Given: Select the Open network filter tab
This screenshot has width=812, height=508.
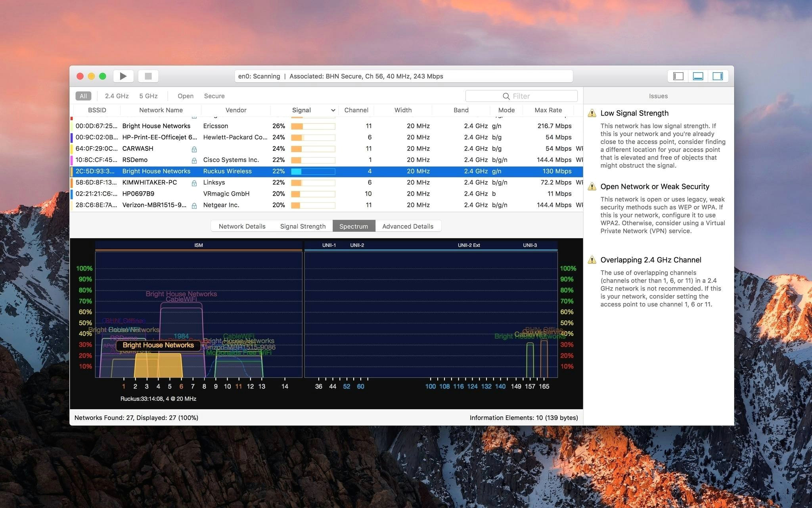Looking at the screenshot, I should (x=185, y=95).
